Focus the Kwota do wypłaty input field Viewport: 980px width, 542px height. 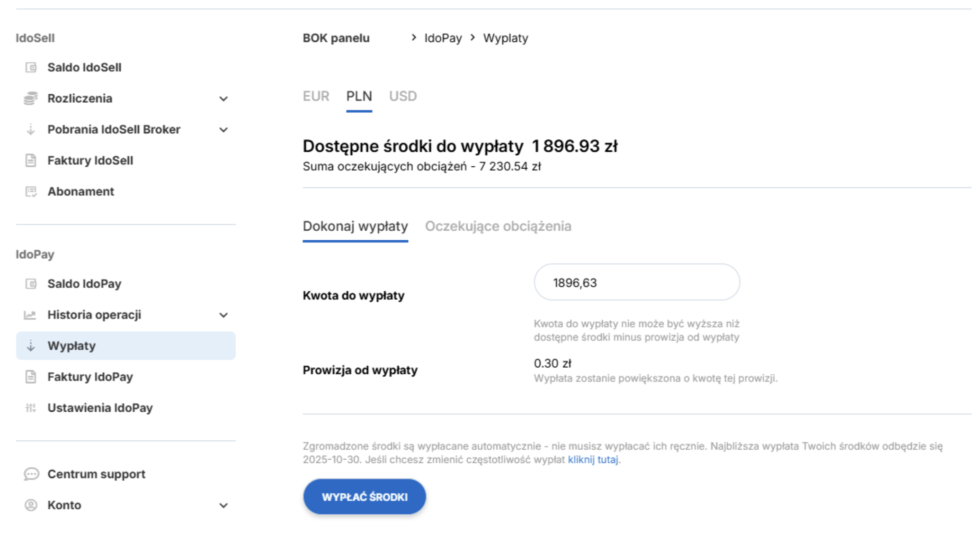pos(637,282)
